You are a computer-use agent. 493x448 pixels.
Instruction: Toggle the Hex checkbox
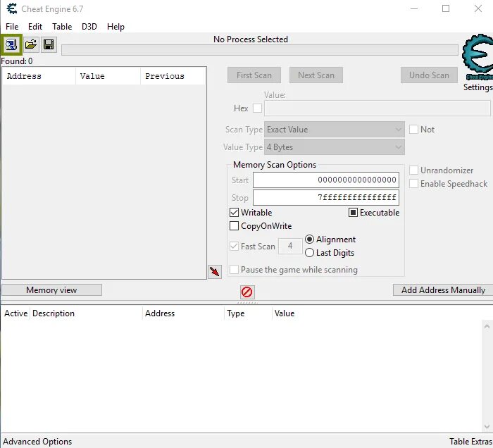pos(257,108)
